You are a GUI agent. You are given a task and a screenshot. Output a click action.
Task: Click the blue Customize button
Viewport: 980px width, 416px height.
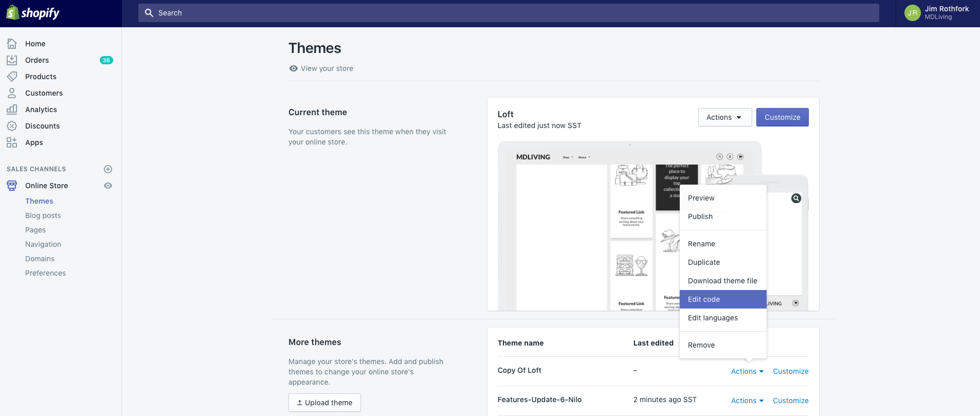pos(782,117)
